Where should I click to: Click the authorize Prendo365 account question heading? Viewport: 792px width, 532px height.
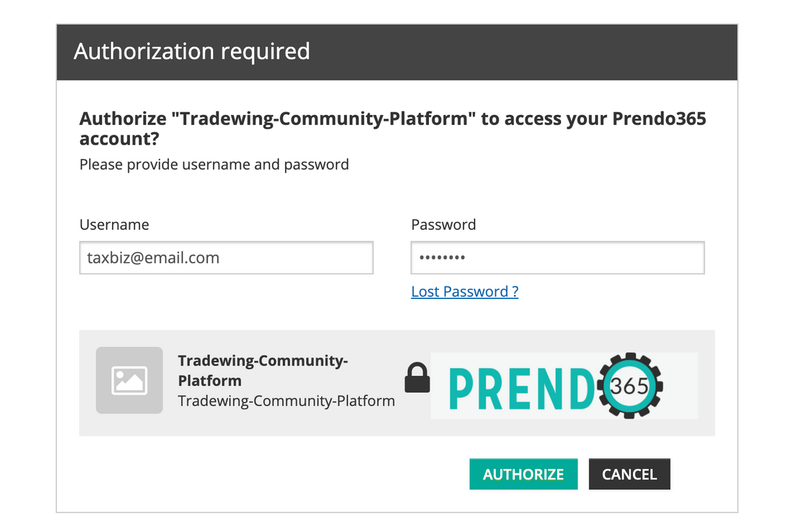pyautogui.click(x=392, y=129)
